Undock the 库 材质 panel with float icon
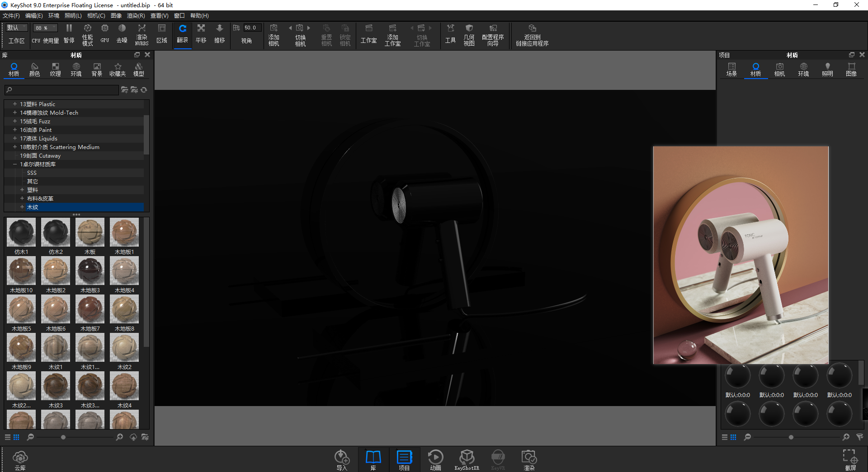Image resolution: width=868 pixels, height=472 pixels. click(137, 55)
